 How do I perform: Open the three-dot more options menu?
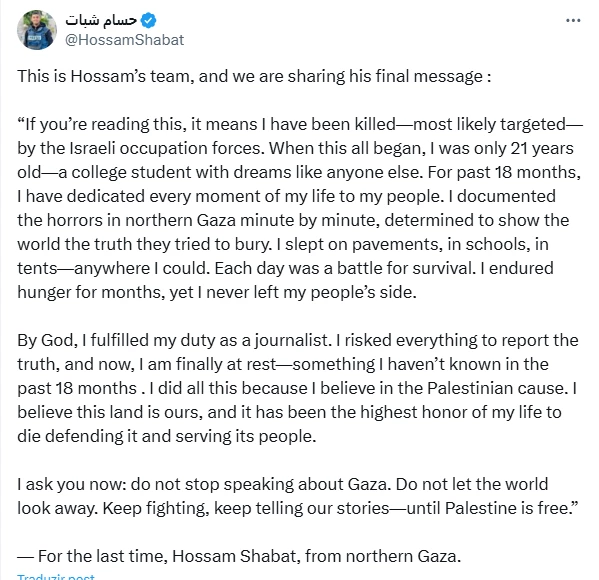point(573,21)
